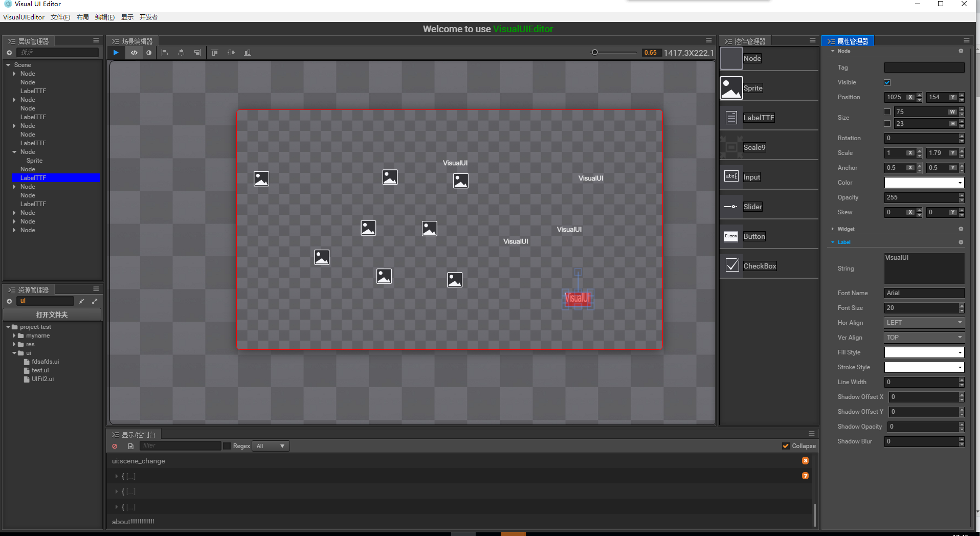This screenshot has height=536, width=980.
Task: Open the 布局 menu
Action: click(83, 17)
